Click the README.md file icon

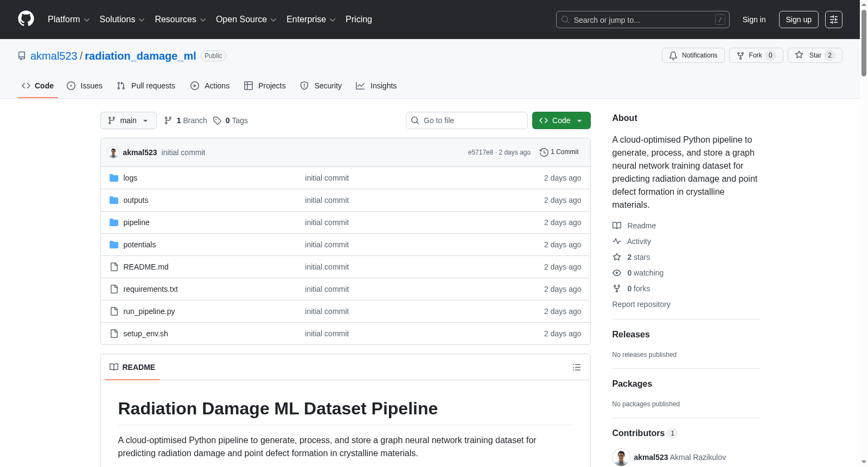click(x=114, y=267)
